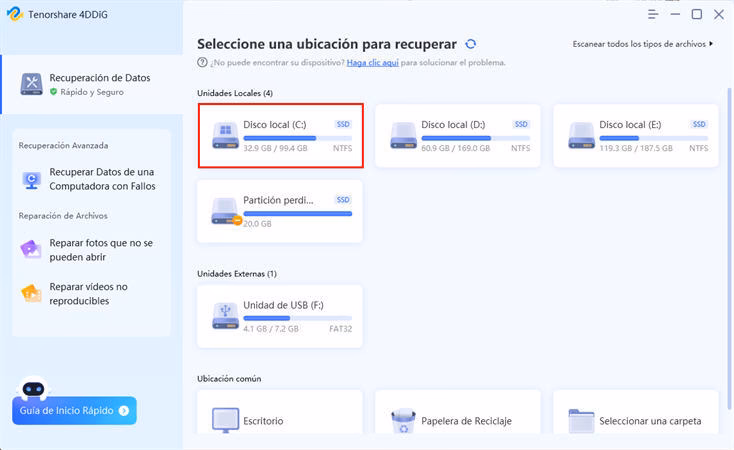The height and width of the screenshot is (450, 734).
Task: Click the Disco local (C:) usage bar
Action: (x=297, y=138)
